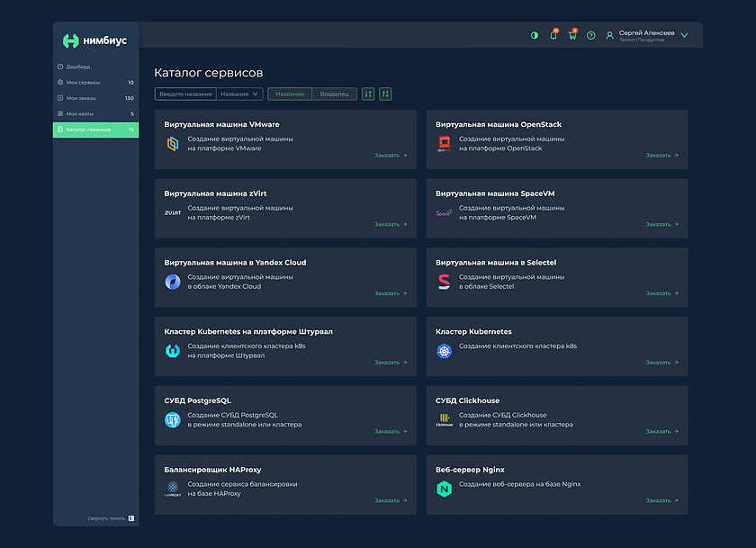
Task: Switch grouping toggle to Владелец
Action: 334,94
